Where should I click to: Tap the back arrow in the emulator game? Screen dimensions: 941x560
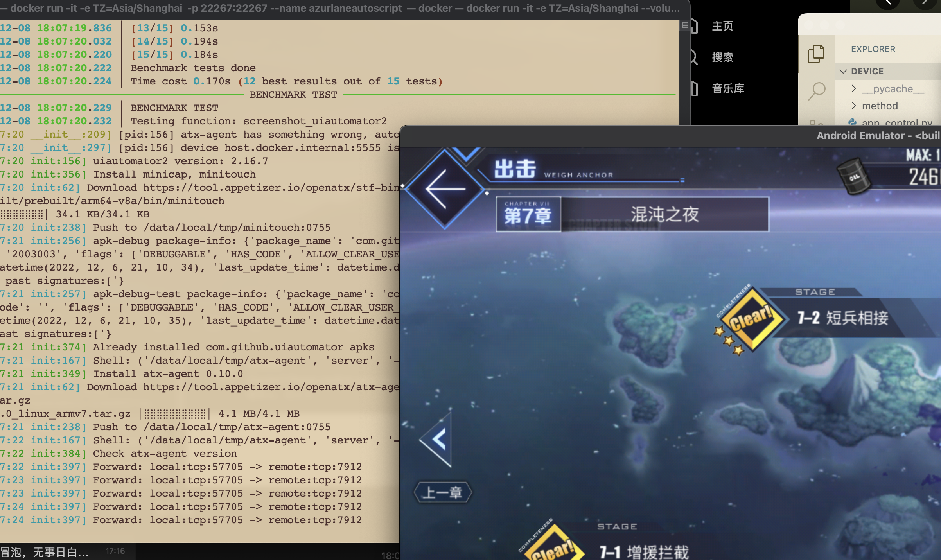coord(445,188)
